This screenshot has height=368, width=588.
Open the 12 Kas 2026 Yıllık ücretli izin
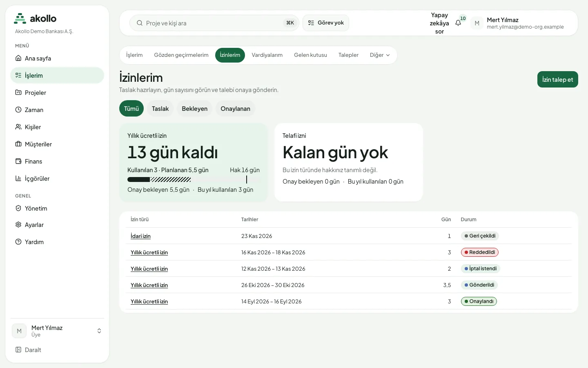(149, 269)
